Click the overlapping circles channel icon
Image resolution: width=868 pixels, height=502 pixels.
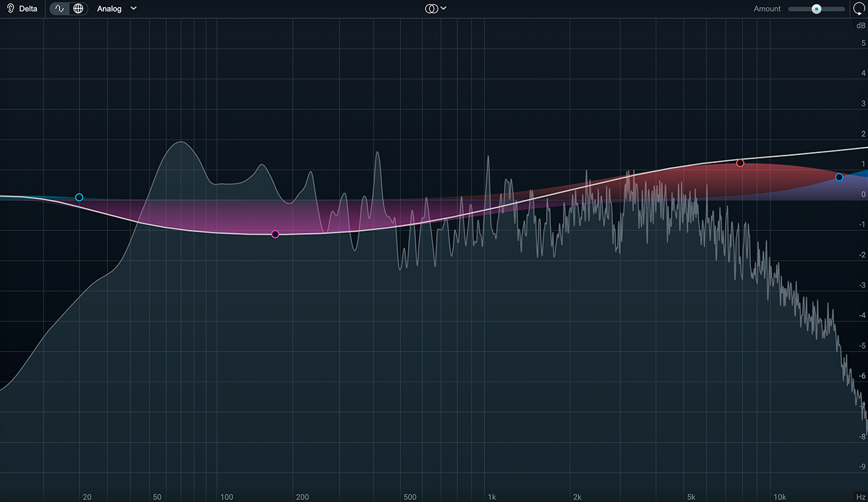431,9
